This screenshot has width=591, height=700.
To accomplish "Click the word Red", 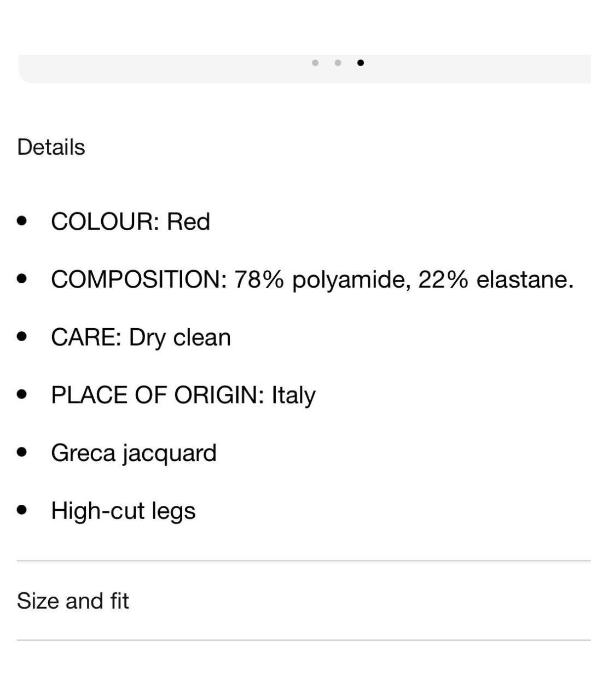I will click(x=188, y=221).
